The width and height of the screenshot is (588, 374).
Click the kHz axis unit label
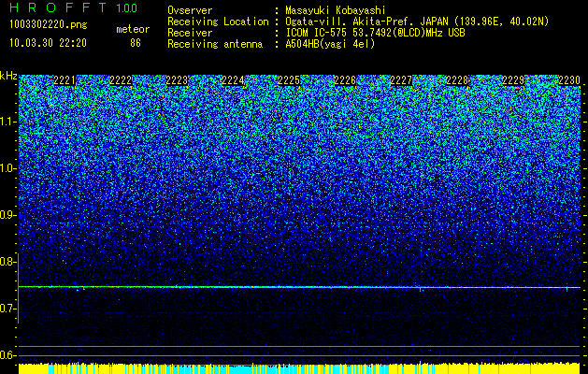coord(8,76)
